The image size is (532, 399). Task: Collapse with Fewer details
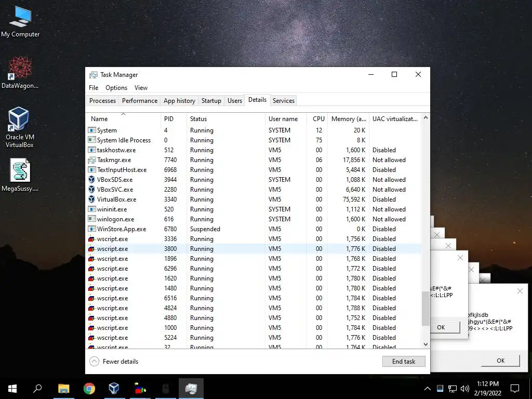(114, 362)
